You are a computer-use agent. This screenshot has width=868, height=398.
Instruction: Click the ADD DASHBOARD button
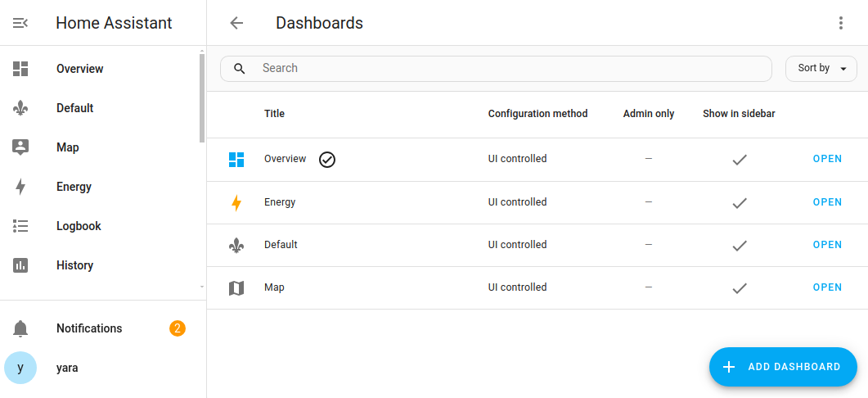coord(783,367)
